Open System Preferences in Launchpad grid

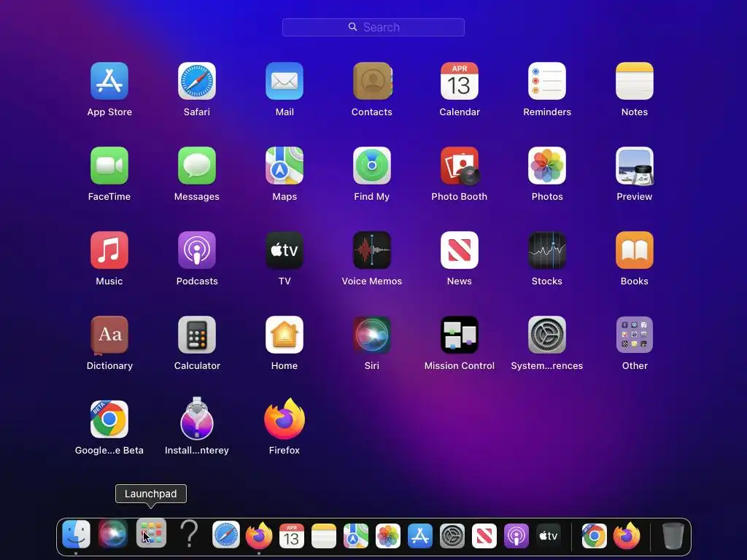pyautogui.click(x=547, y=335)
